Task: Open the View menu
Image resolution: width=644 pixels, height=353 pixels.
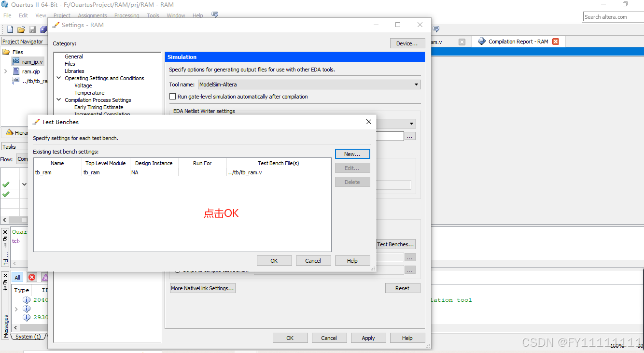Action: [41, 15]
